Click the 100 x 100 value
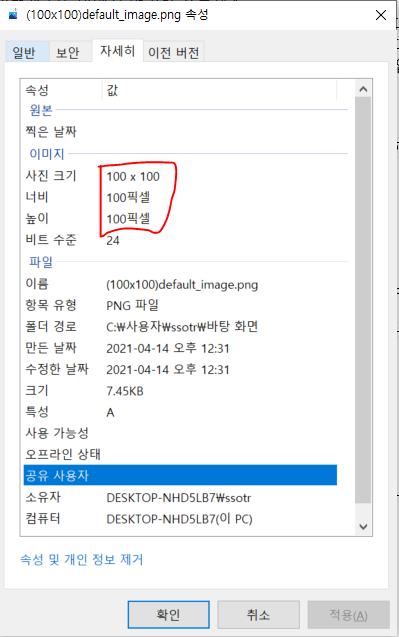The height and width of the screenshot is (637, 399). [x=133, y=176]
